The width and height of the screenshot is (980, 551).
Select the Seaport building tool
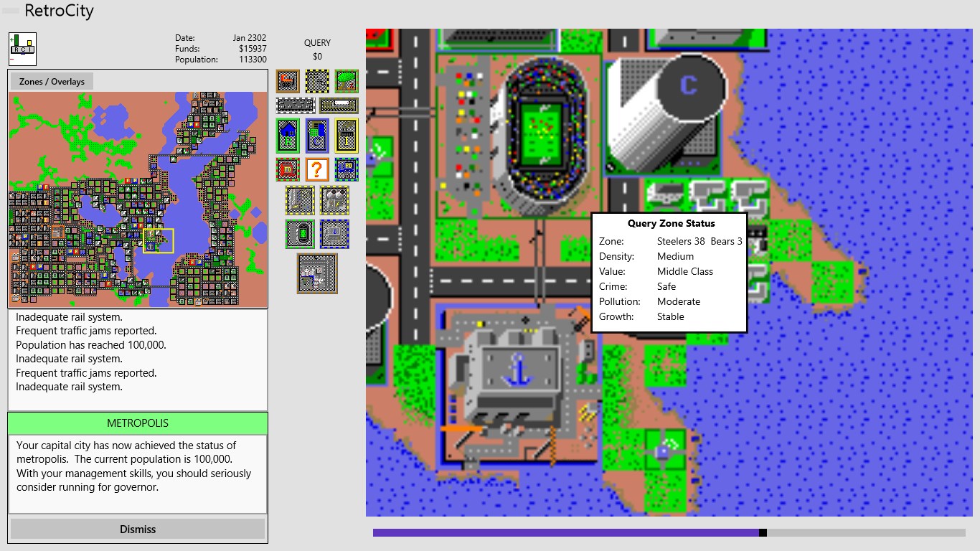click(x=334, y=234)
